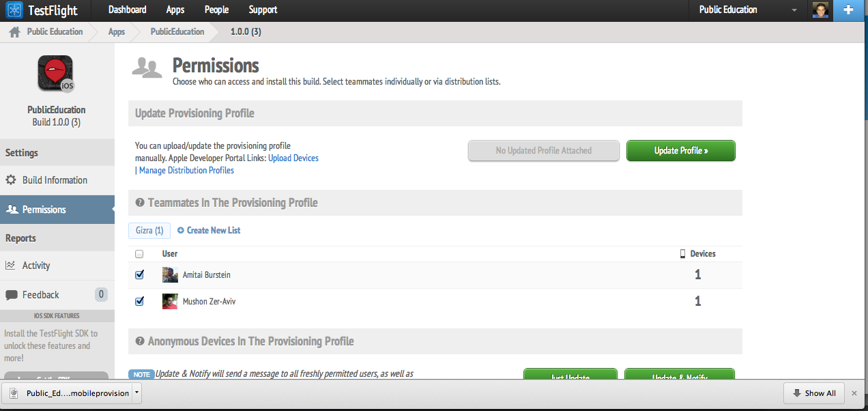Click Amitai Burstein's device count 1
The height and width of the screenshot is (411, 868).
[697, 275]
